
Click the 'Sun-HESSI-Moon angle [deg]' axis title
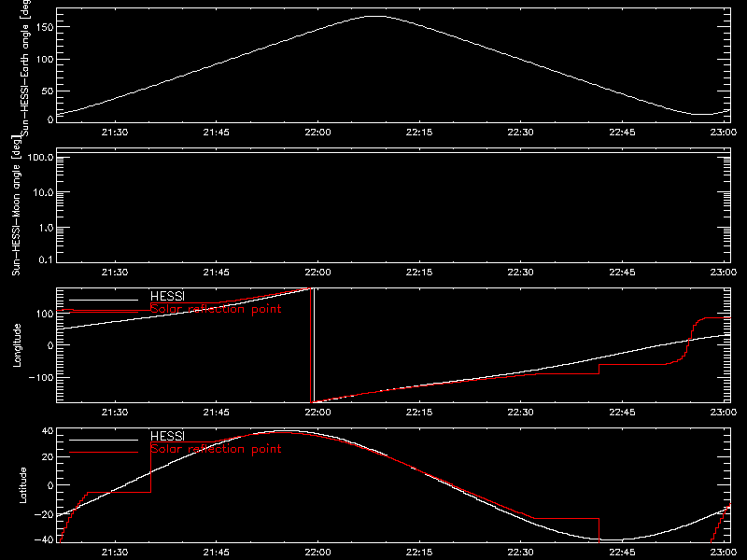(16, 204)
